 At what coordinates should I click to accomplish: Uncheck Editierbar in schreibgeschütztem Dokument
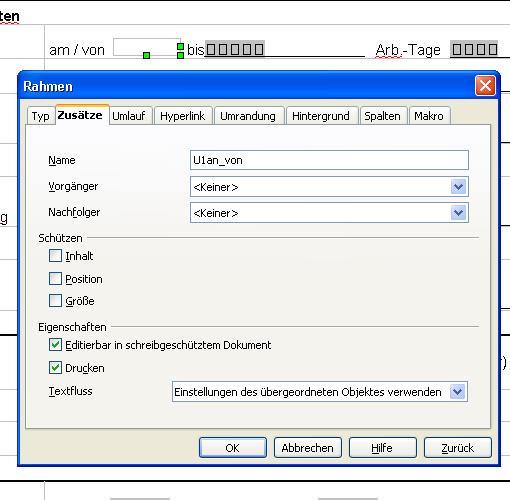pos(55,345)
